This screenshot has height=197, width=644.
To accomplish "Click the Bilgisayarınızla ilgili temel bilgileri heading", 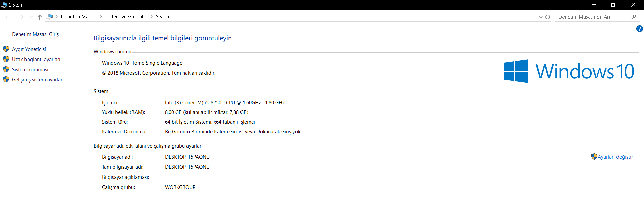I will [x=163, y=38].
